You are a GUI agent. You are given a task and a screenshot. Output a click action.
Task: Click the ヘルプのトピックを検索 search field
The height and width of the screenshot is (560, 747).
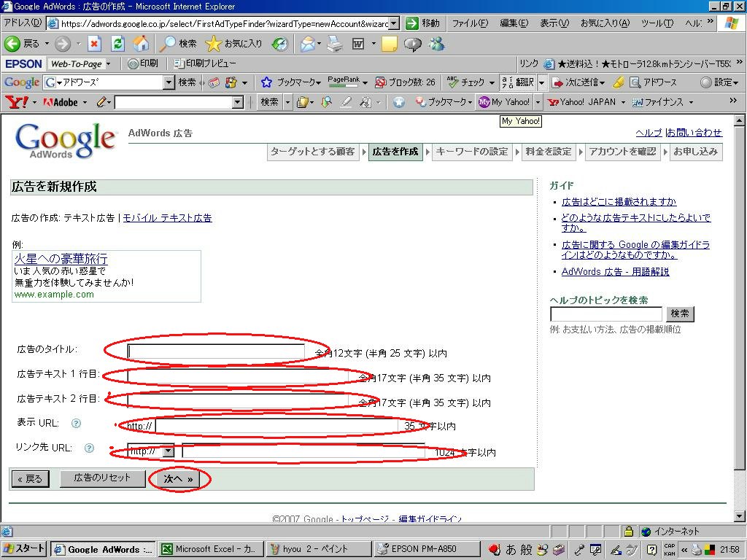[x=605, y=314]
